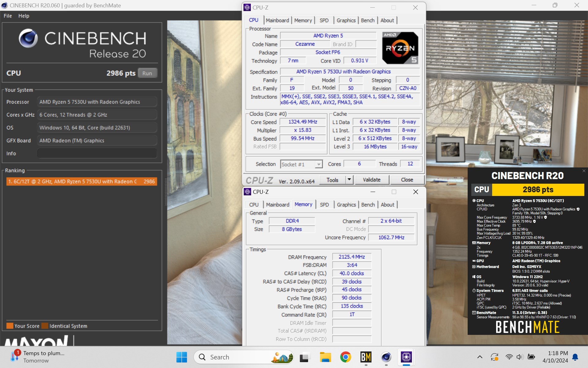Click the Validate button in CPU-Z

coord(372,180)
